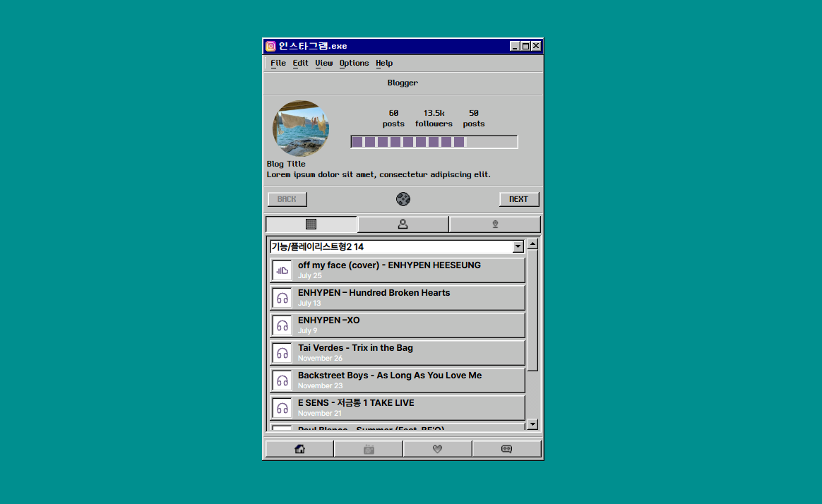Switch to the grid view tab

click(x=311, y=224)
